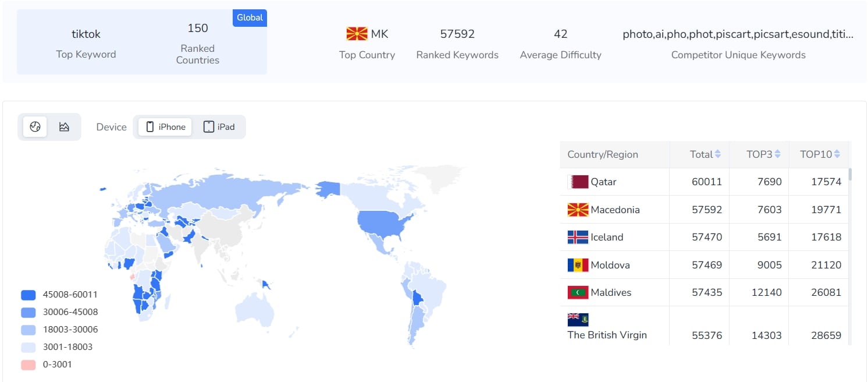Click the Macedonia flag in the table
868x382 pixels.
tap(578, 210)
